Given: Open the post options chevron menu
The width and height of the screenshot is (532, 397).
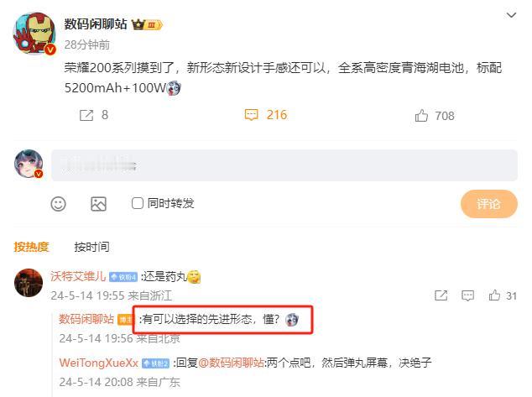Looking at the screenshot, I should pyautogui.click(x=511, y=15).
